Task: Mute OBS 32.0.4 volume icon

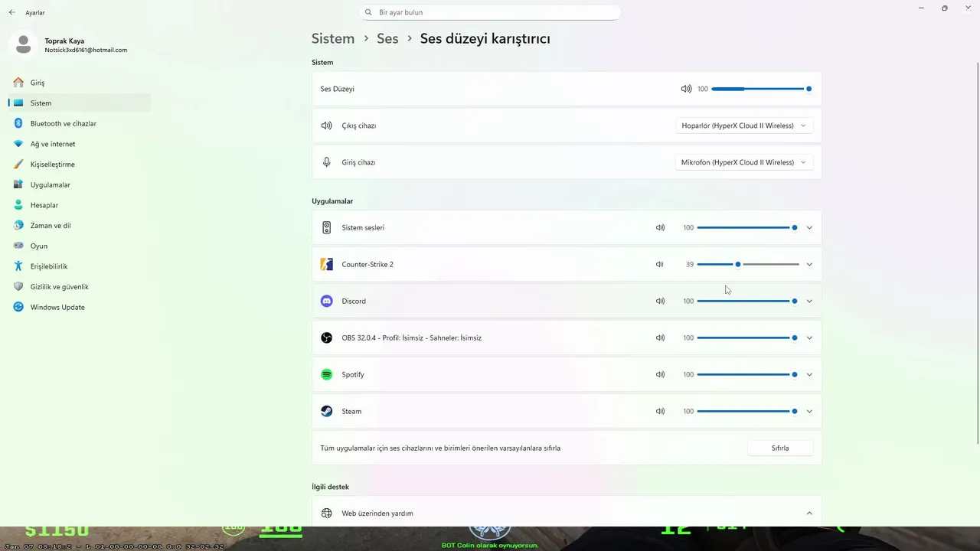Action: 660,337
